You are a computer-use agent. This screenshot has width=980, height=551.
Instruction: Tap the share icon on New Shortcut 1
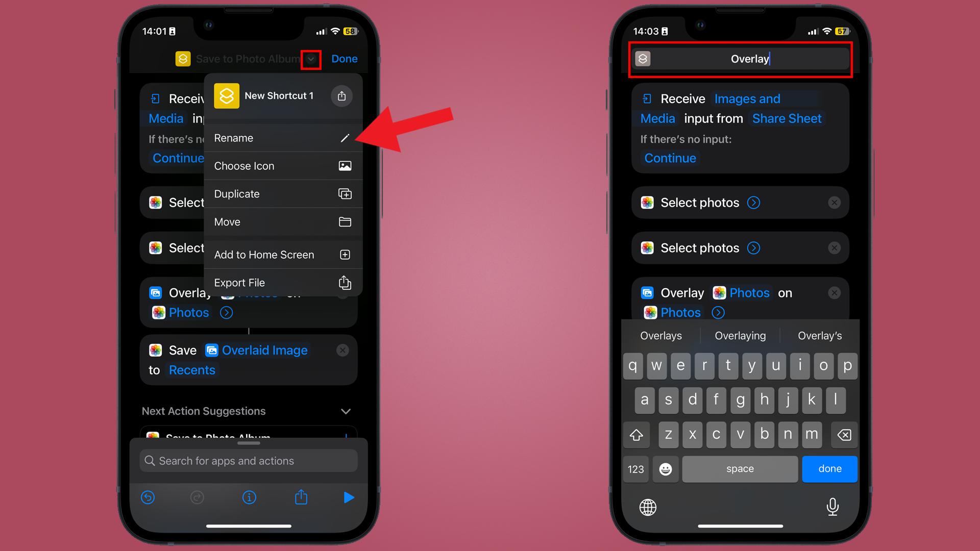click(x=342, y=95)
